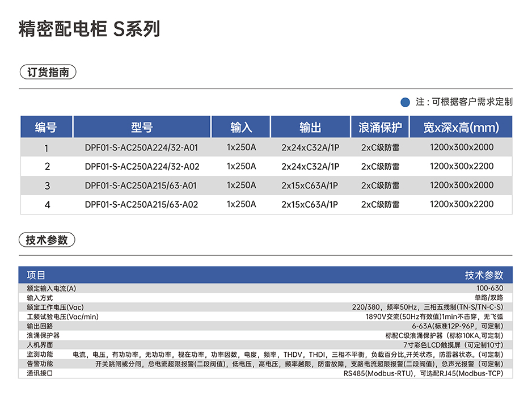This screenshot has width=532, height=396.
Task: Select the 型号 column header
Action: (142, 127)
